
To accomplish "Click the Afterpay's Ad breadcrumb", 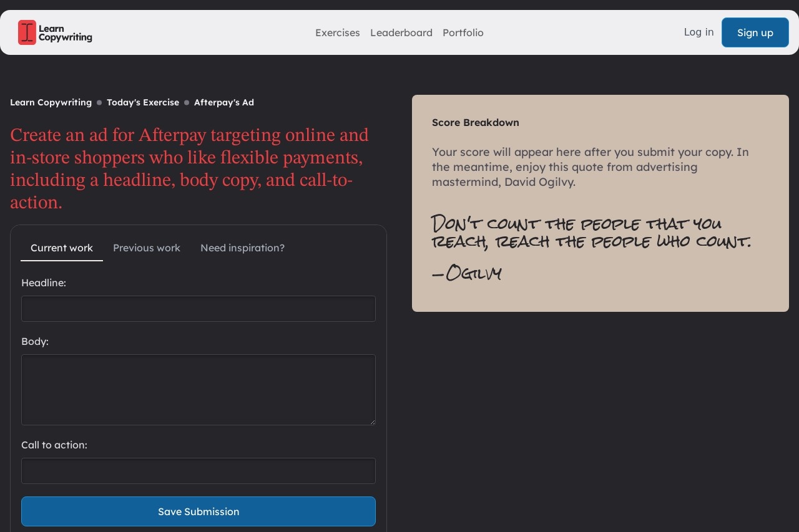I will point(224,102).
